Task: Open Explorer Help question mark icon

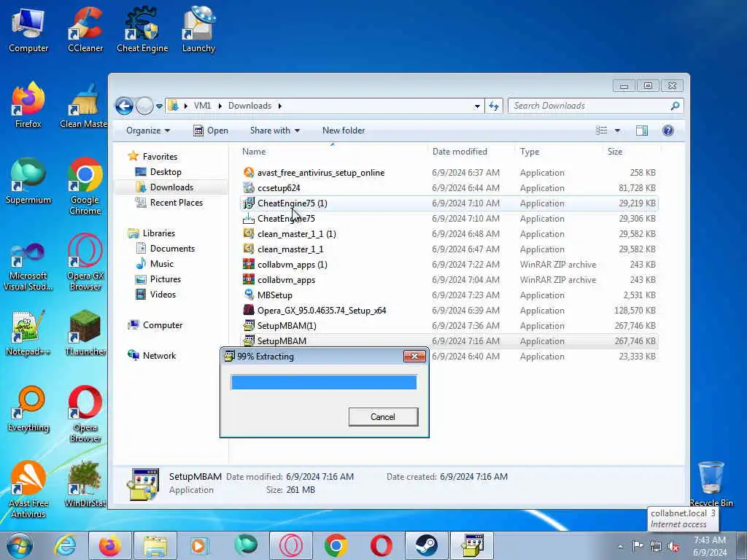Action: coord(668,131)
